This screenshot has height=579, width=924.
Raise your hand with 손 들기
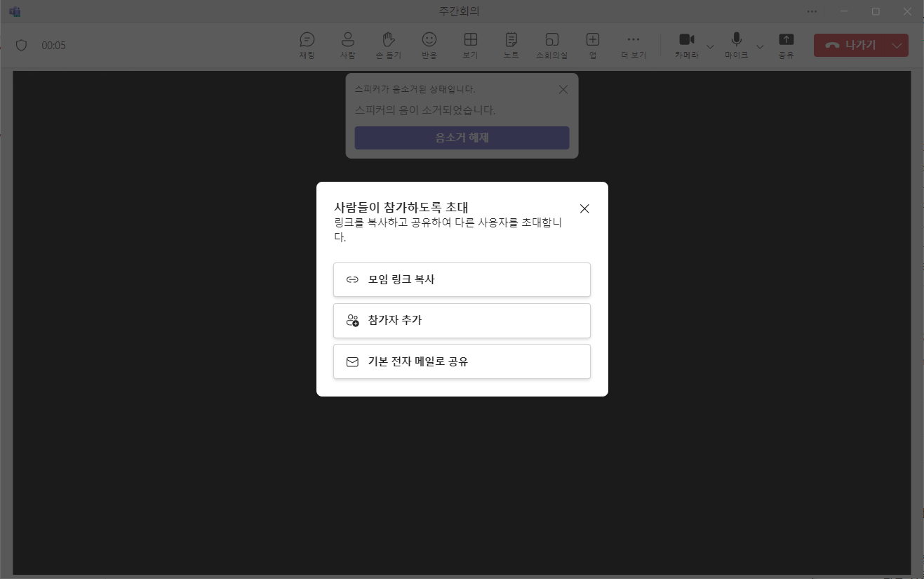[388, 45]
